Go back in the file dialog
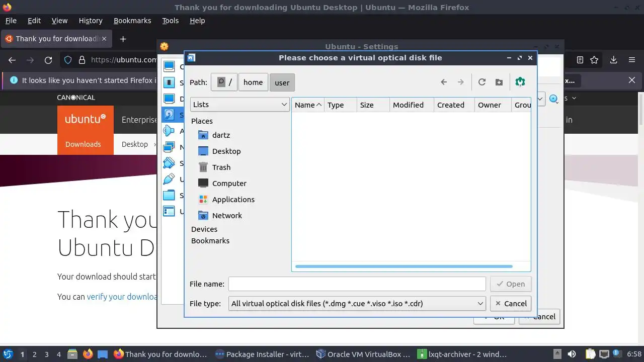Image resolution: width=644 pixels, height=362 pixels. (444, 82)
